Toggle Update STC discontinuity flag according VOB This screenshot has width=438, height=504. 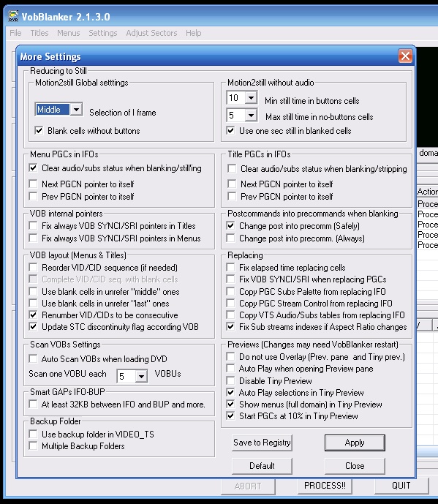coord(33,326)
